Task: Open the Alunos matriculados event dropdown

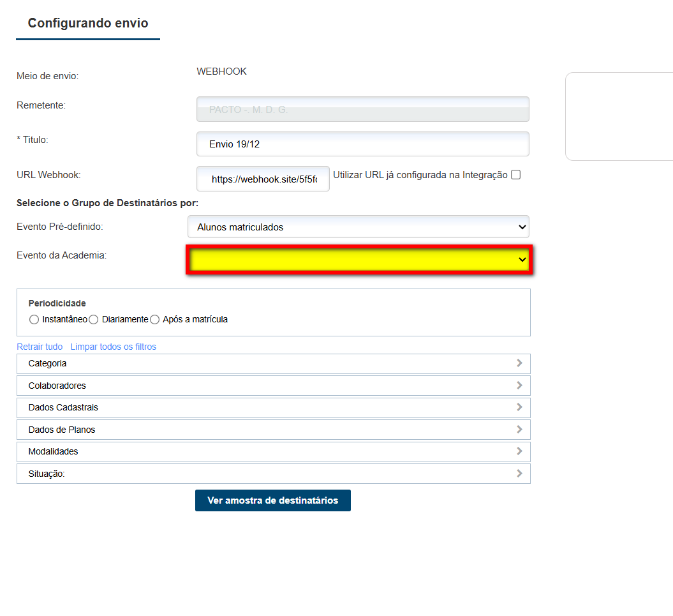Action: click(x=357, y=227)
